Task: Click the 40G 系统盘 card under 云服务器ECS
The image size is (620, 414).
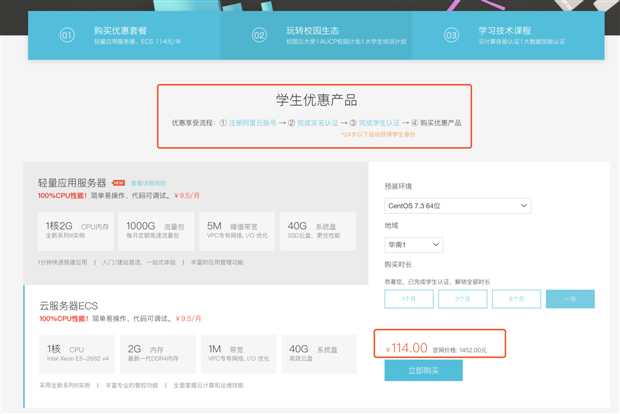Action: click(319, 354)
